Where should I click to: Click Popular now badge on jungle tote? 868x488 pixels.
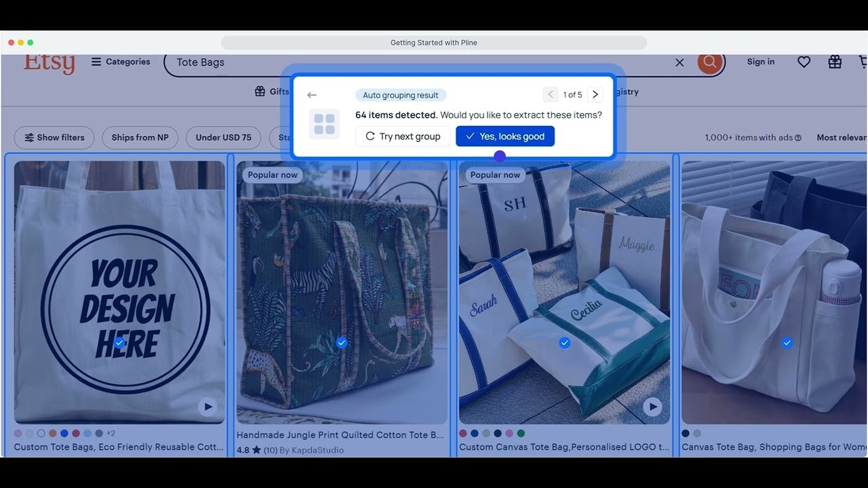coord(273,175)
